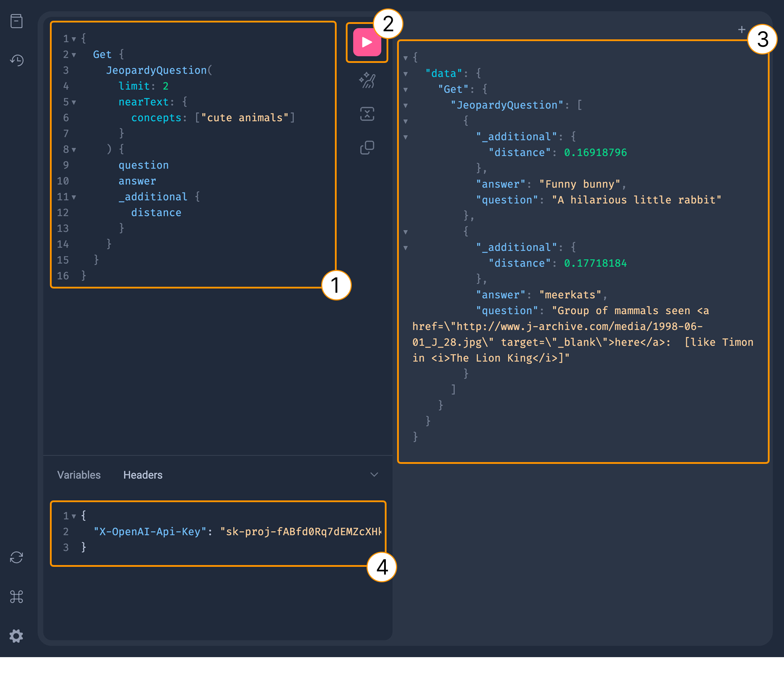Image resolution: width=784 pixels, height=674 pixels.
Task: Fold headers editor line 1 arrow
Action: coord(74,516)
